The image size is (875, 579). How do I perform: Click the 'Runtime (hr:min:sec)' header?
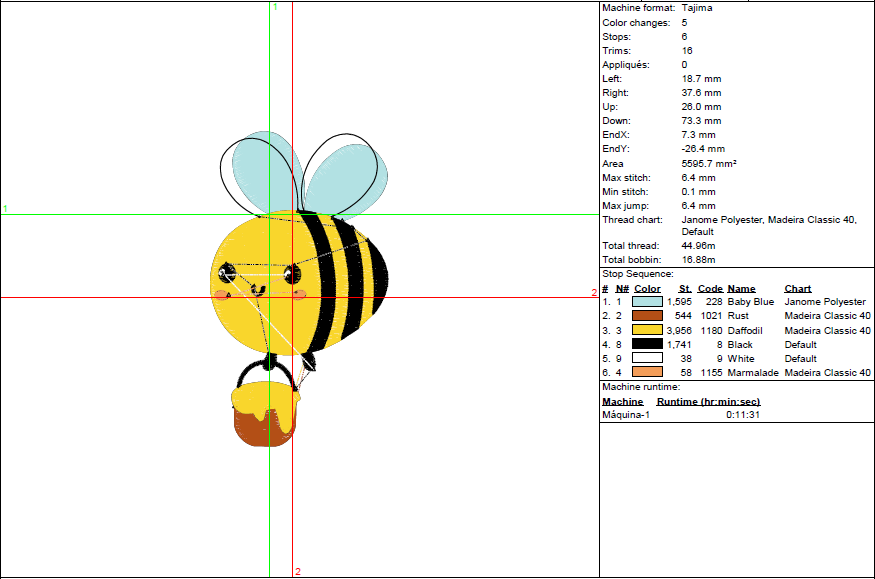click(708, 401)
